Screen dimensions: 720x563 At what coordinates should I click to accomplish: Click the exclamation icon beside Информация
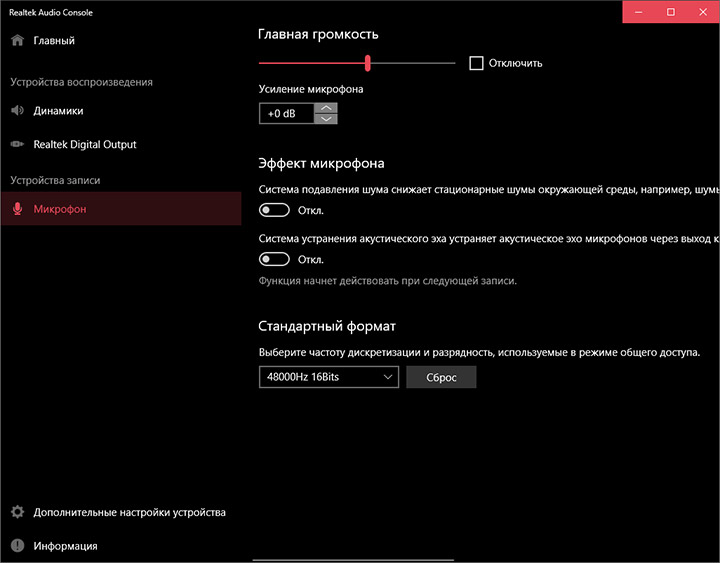click(17, 546)
